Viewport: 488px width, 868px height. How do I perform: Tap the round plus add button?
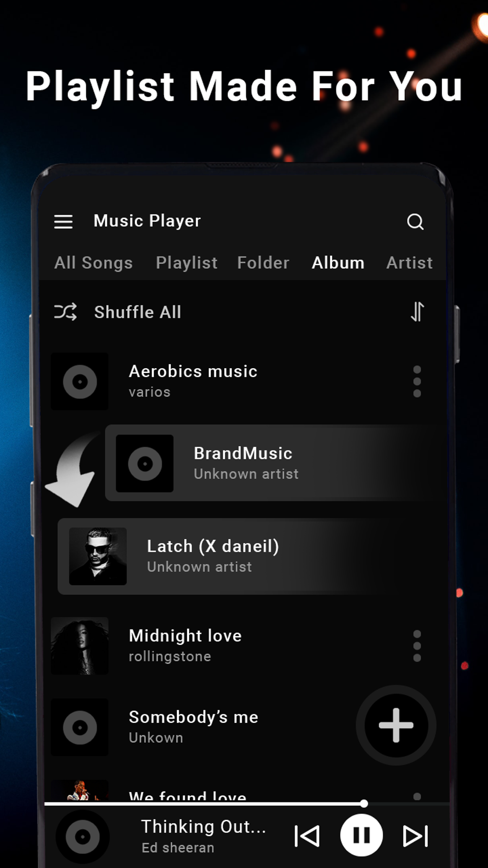396,725
